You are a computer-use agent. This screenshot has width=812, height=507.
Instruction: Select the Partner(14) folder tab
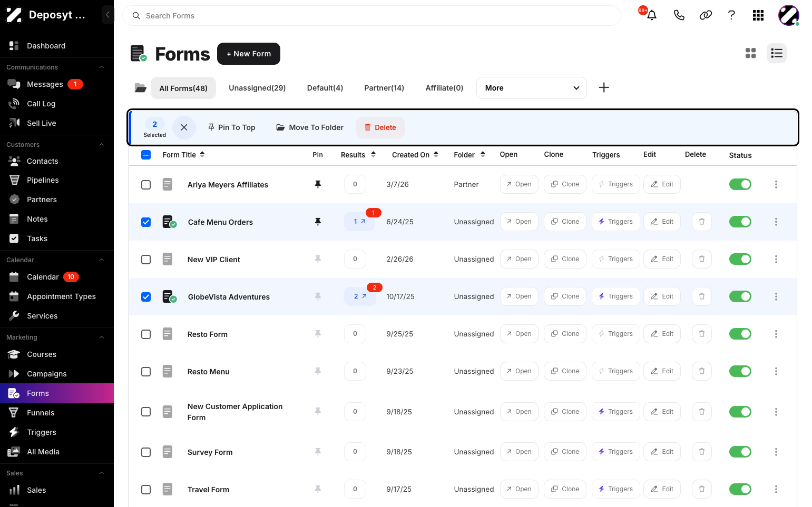coord(384,88)
